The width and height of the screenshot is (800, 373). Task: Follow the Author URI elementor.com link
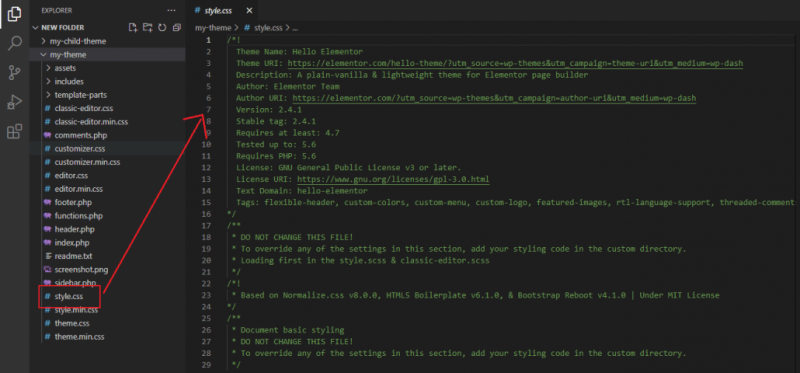[x=494, y=98]
